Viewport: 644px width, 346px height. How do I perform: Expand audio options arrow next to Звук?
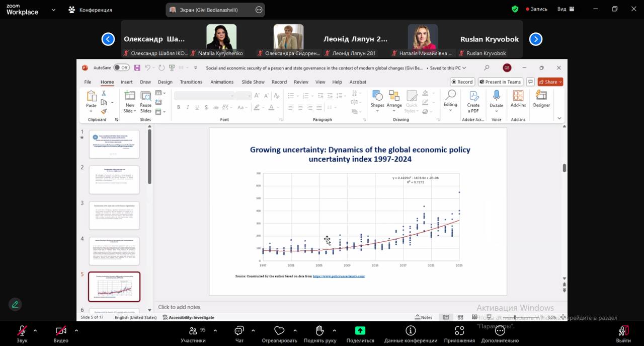coord(35,330)
